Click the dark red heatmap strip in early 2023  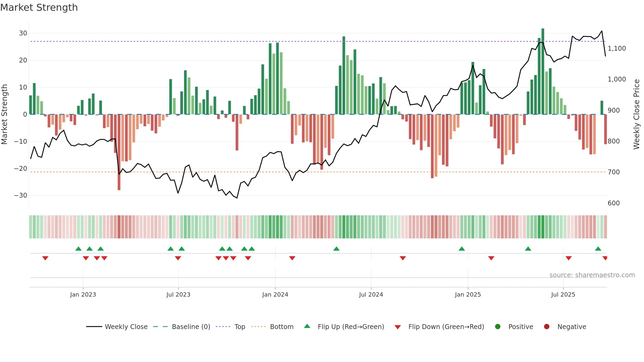click(119, 227)
